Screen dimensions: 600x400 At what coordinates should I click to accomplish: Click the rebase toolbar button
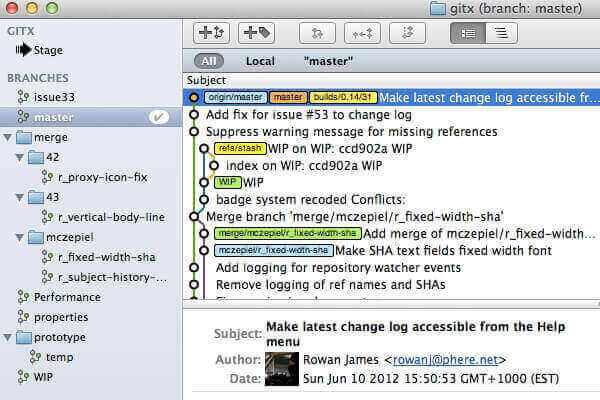pyautogui.click(x=408, y=33)
